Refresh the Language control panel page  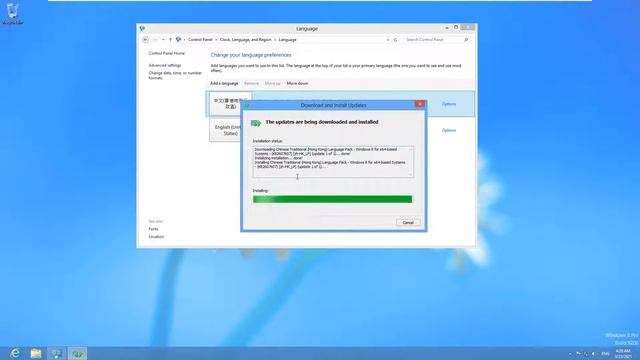pyautogui.click(x=395, y=40)
